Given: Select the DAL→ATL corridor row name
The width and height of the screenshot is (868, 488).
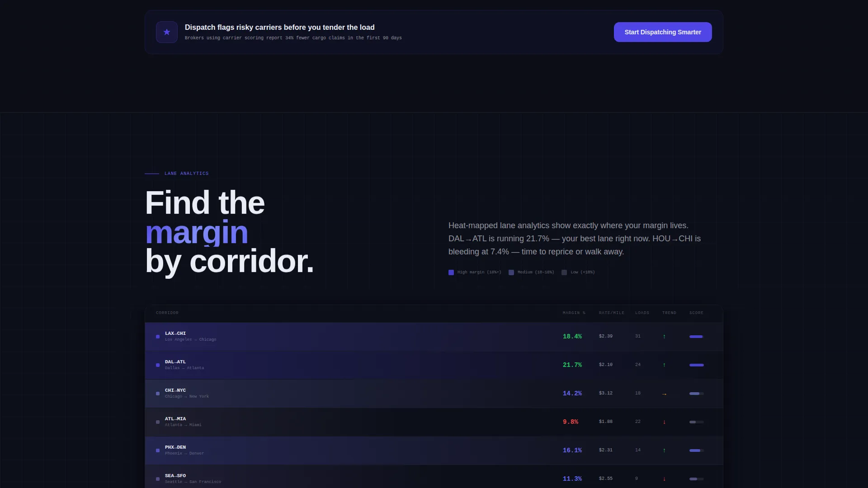Looking at the screenshot, I should point(175,362).
